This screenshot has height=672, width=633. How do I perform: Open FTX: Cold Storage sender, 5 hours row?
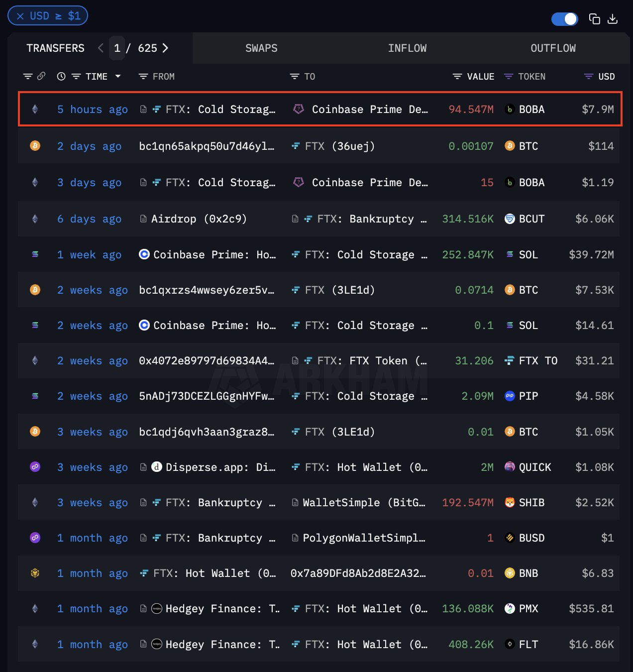(x=220, y=109)
